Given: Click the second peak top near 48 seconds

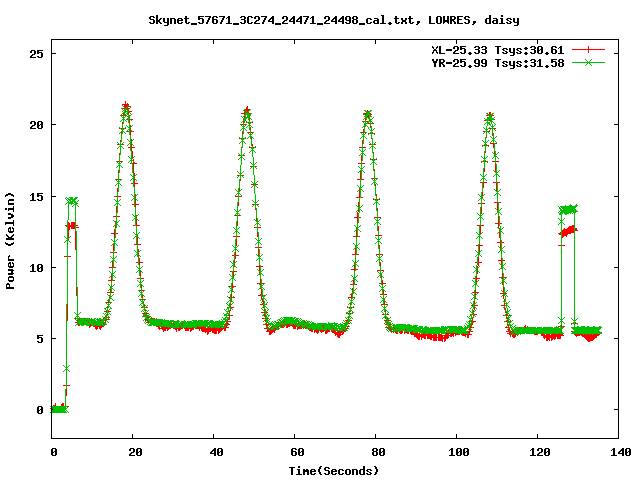Looking at the screenshot, I should coord(247,111).
